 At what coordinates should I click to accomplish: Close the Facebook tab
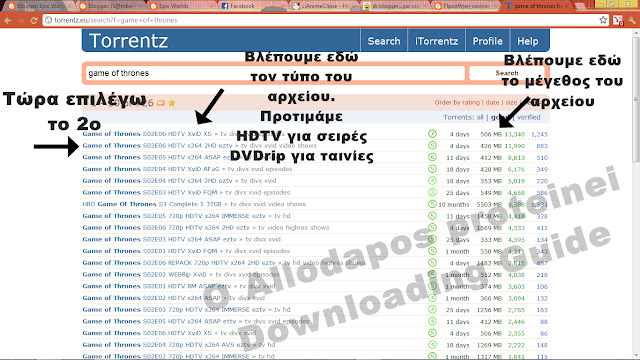click(282, 6)
